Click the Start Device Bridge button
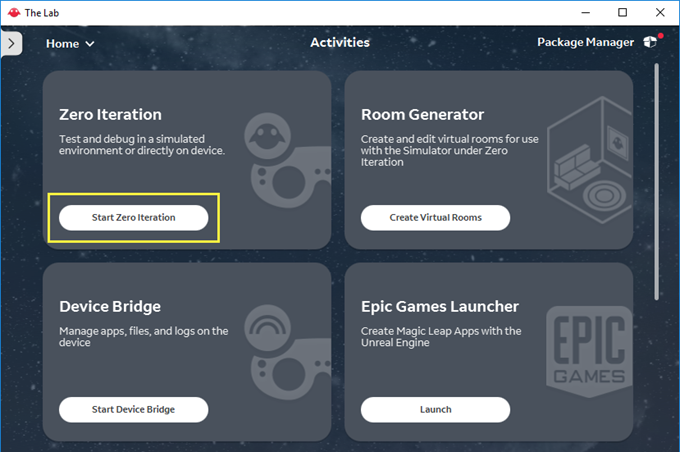 [x=134, y=409]
